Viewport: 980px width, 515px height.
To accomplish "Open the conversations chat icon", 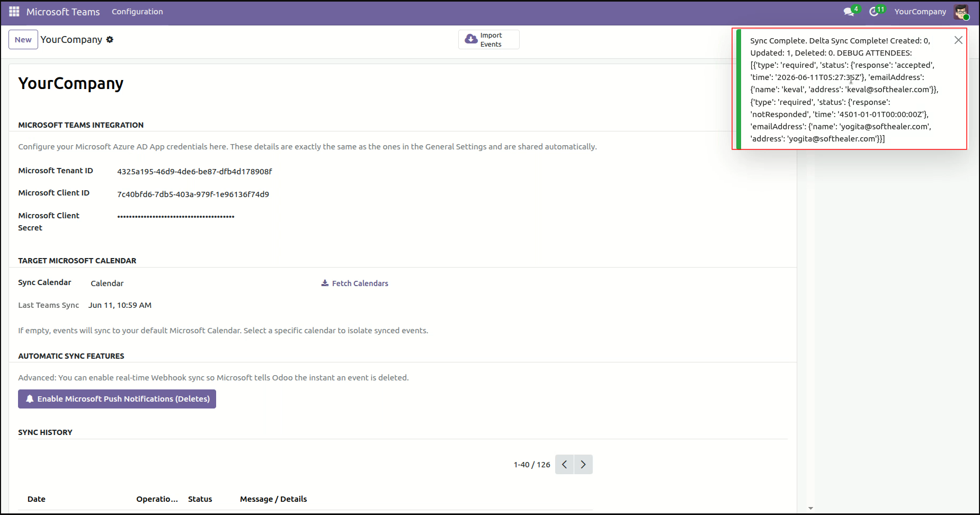I will coord(849,12).
